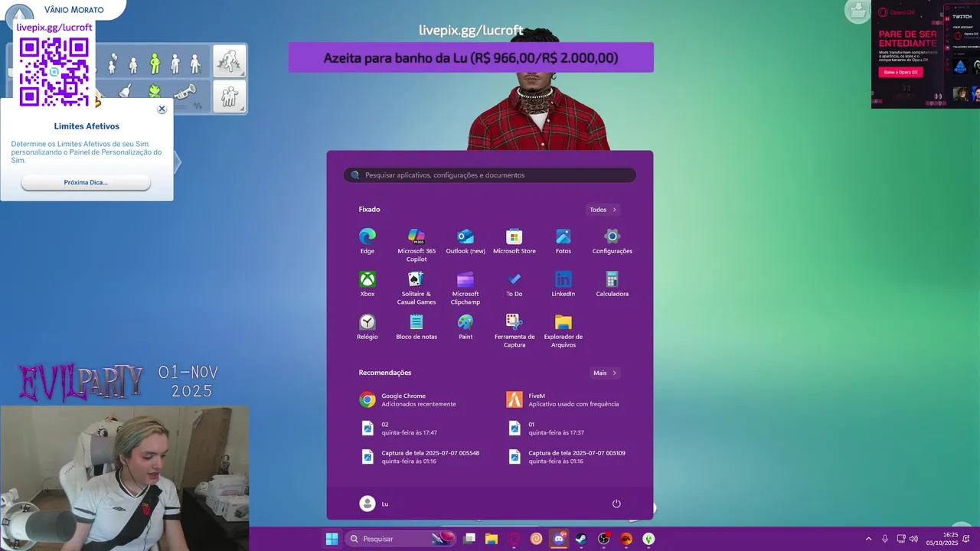Click the microphone tray icon
This screenshot has height=551, width=980.
tap(885, 539)
